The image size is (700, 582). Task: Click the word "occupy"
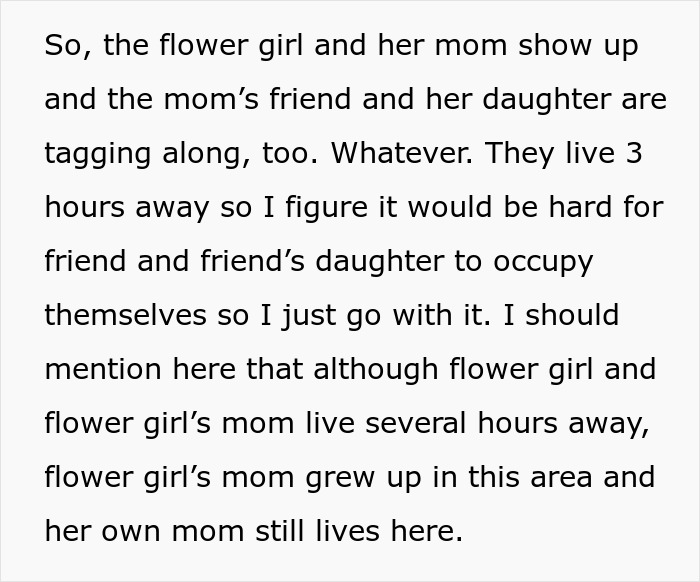pos(545,262)
